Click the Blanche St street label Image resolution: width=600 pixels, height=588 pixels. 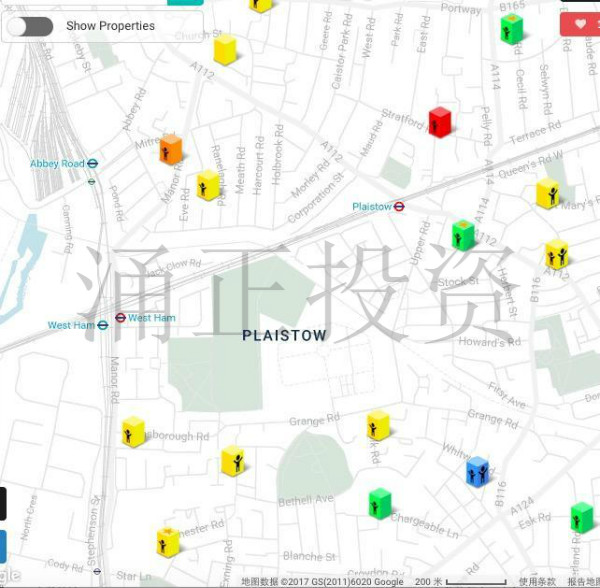309,556
